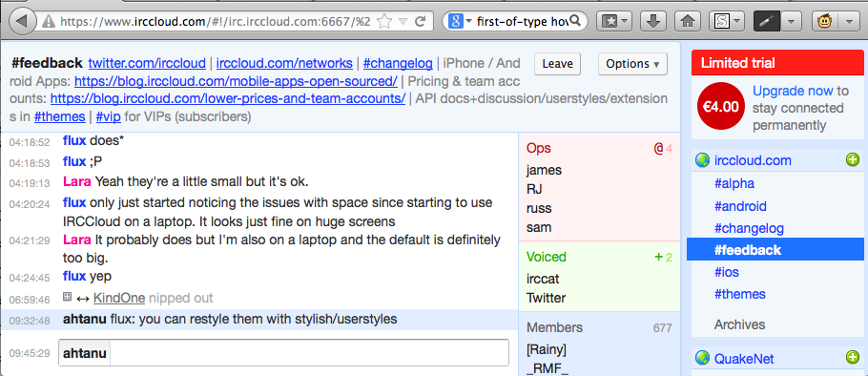Switch to the #ios channel
The width and height of the screenshot is (868, 376).
coord(727,272)
